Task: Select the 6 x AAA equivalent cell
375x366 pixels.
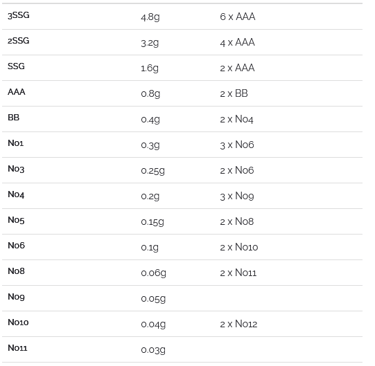Action: pyautogui.click(x=237, y=16)
